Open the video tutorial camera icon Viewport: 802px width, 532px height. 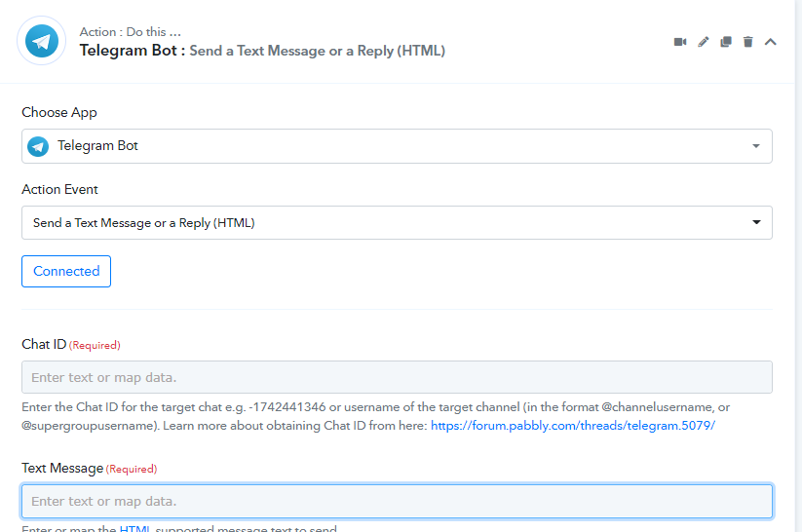680,42
